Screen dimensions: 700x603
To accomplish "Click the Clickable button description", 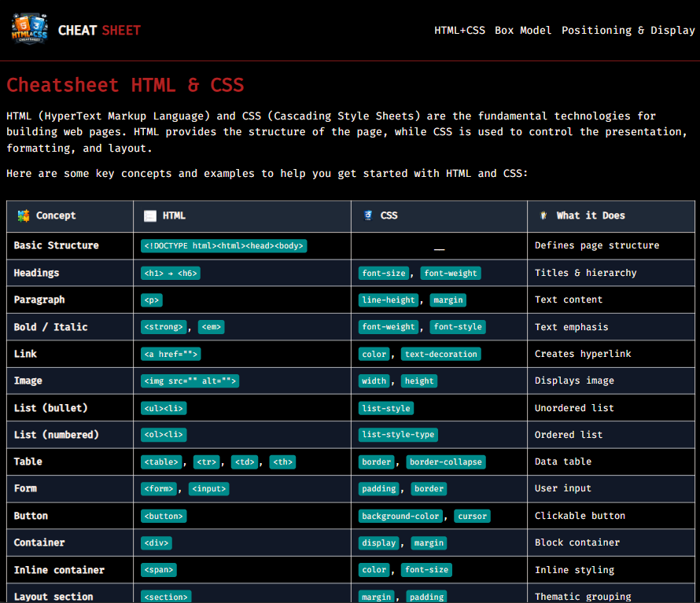I will (580, 516).
